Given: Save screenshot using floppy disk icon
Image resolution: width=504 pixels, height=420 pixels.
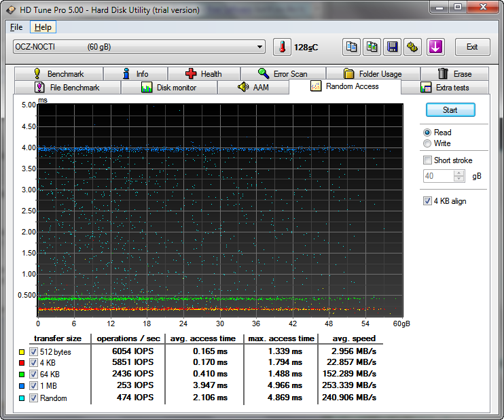Looking at the screenshot, I should coord(392,47).
